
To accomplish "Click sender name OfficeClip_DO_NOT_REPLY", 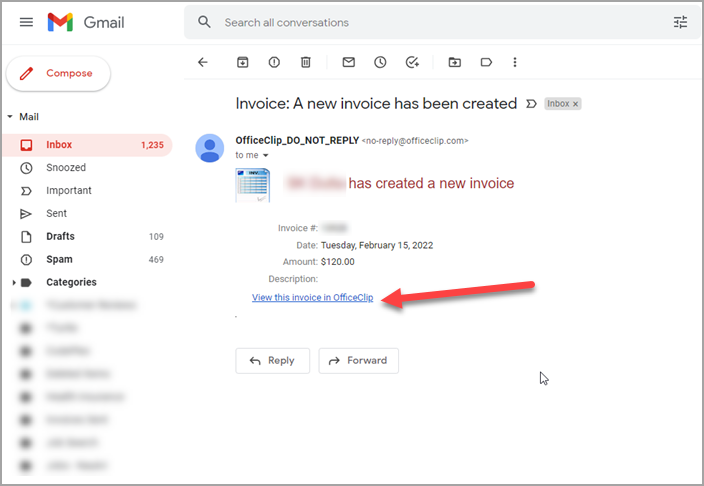I will [297, 140].
